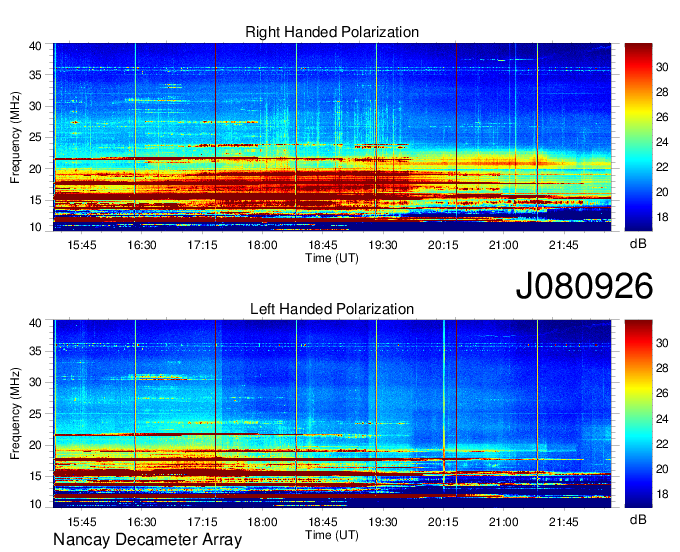
Task: Click the 35 MHz tick label on bottom plot
Action: [x=35, y=351]
